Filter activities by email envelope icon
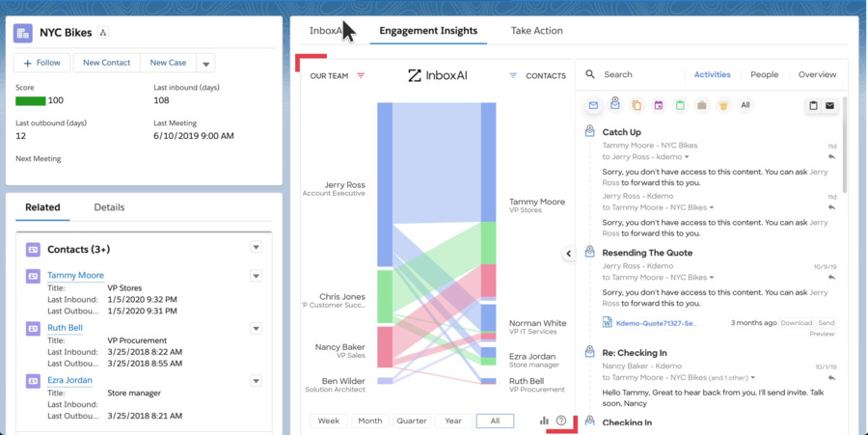The image size is (868, 435). tap(593, 105)
